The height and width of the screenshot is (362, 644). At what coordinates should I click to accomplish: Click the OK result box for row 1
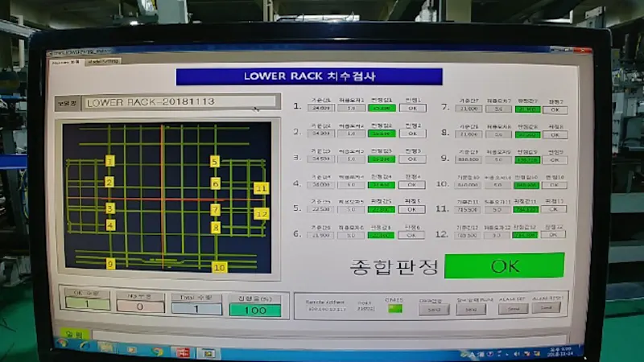(412, 109)
